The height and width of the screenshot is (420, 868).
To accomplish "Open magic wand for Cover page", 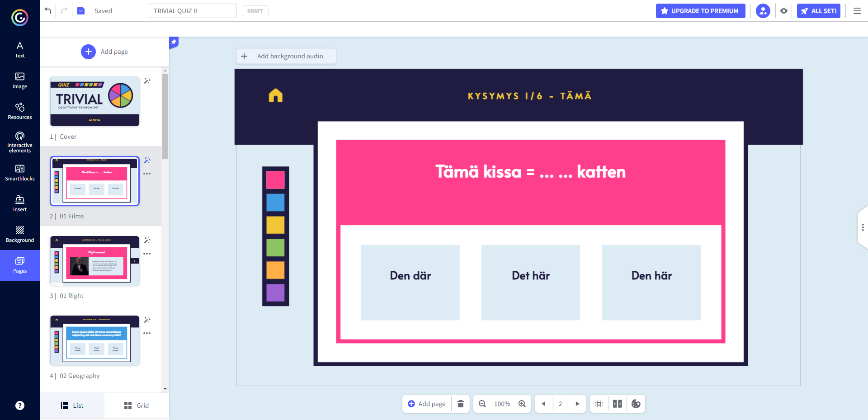I will [147, 80].
